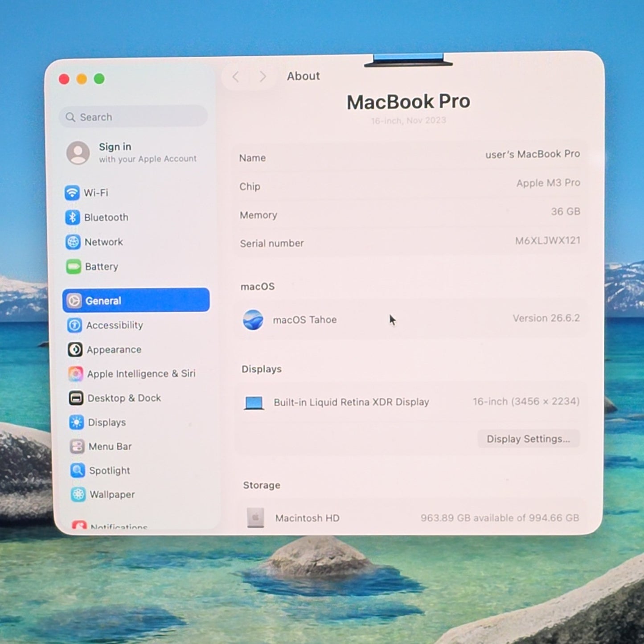
Task: Select the computer name 'user's MacBook Pro'
Action: tap(533, 154)
